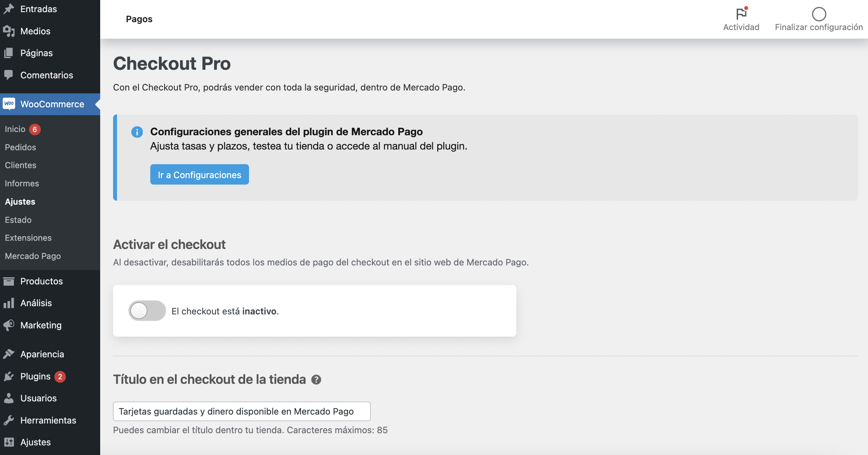Click the Activar el checkout heading
Viewport: 868px width, 455px height.
169,245
